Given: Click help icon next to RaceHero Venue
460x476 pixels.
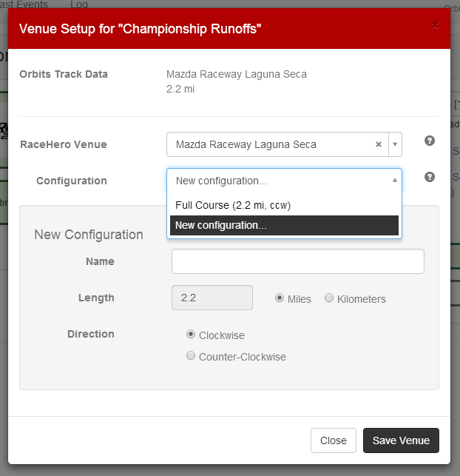Looking at the screenshot, I should 430,141.
